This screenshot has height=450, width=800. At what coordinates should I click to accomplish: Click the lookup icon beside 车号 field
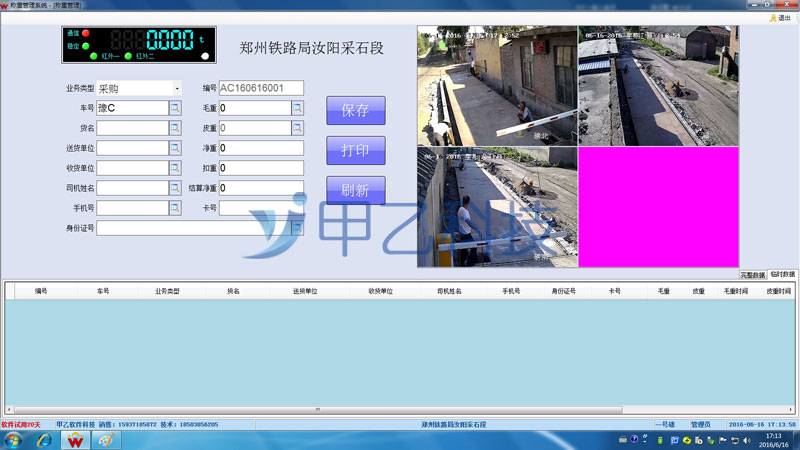[175, 108]
